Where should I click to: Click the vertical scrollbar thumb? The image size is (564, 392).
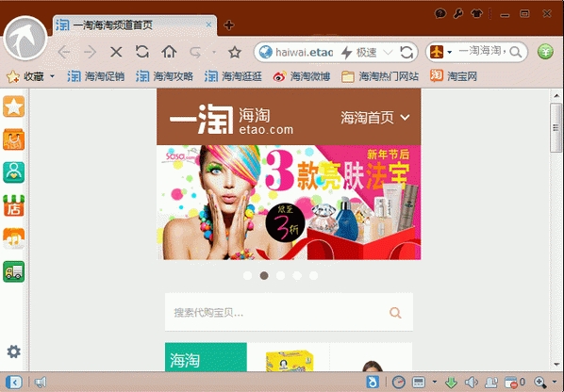556,128
